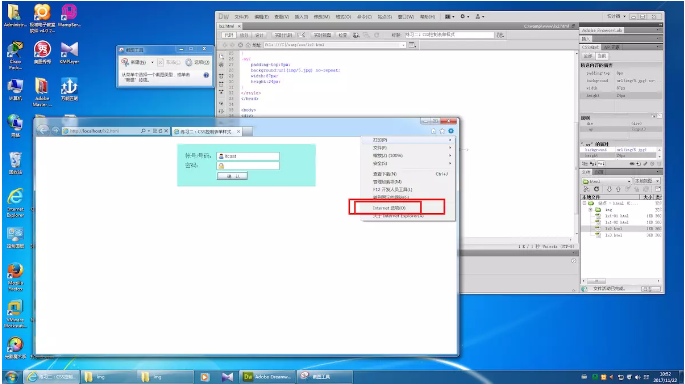Go to the Internet Explorer home icon
Image resolution: width=685 pixels, height=384 pixels.
pyautogui.click(x=433, y=131)
